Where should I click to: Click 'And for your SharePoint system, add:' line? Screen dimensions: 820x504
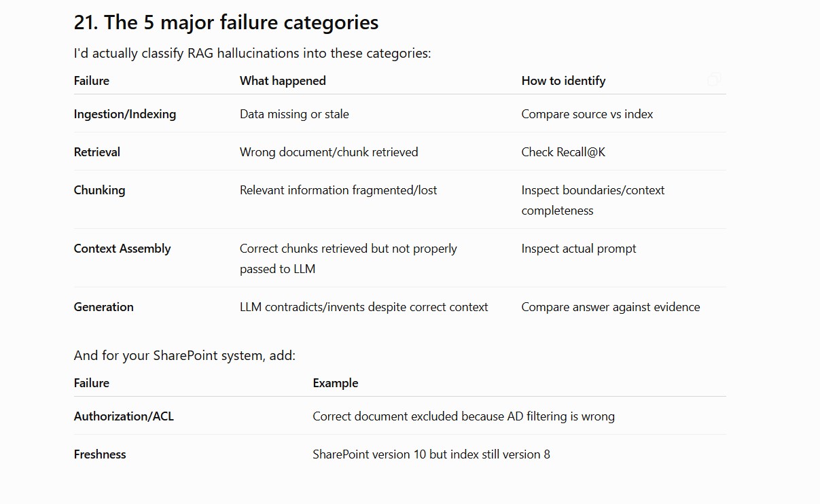tap(185, 355)
